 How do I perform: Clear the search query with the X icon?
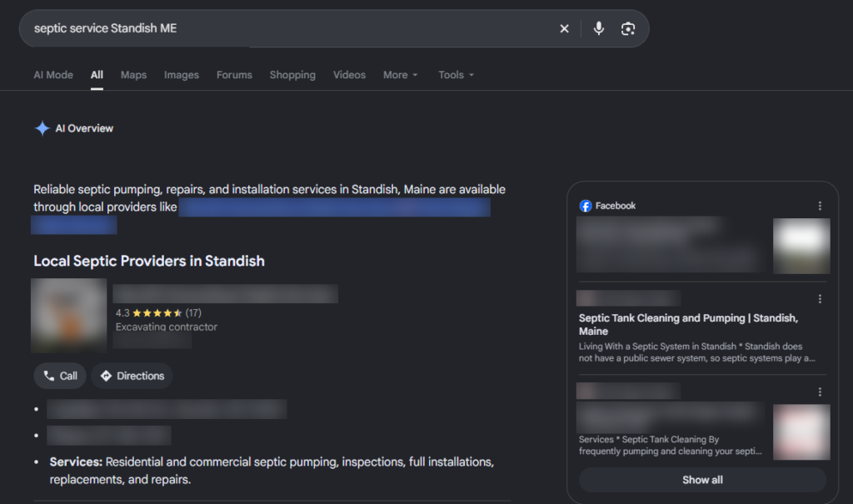tap(564, 28)
